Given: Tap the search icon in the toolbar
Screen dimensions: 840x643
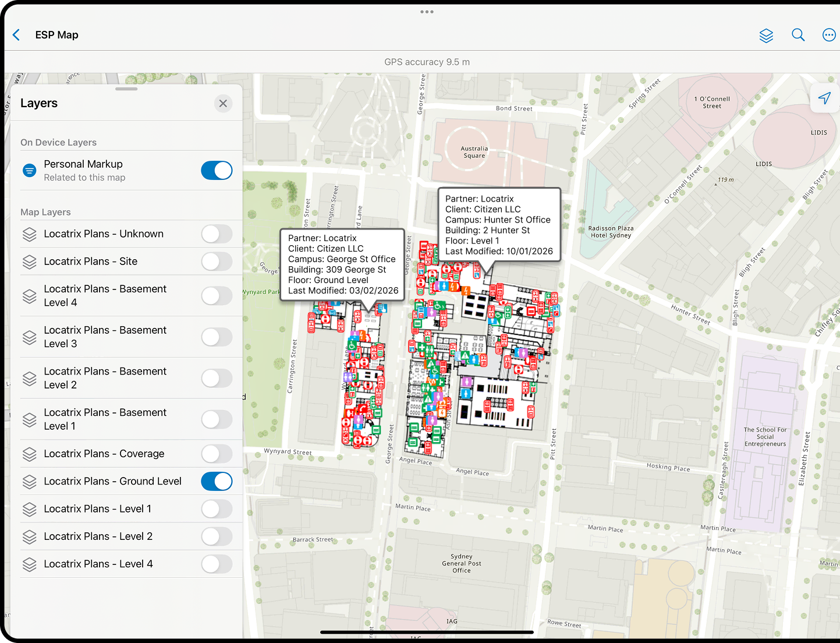Looking at the screenshot, I should pos(798,35).
